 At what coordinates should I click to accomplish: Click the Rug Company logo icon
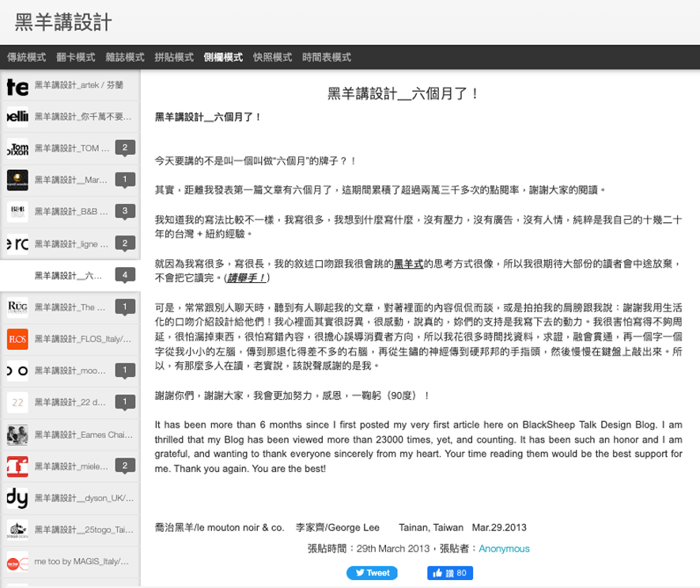(17, 307)
